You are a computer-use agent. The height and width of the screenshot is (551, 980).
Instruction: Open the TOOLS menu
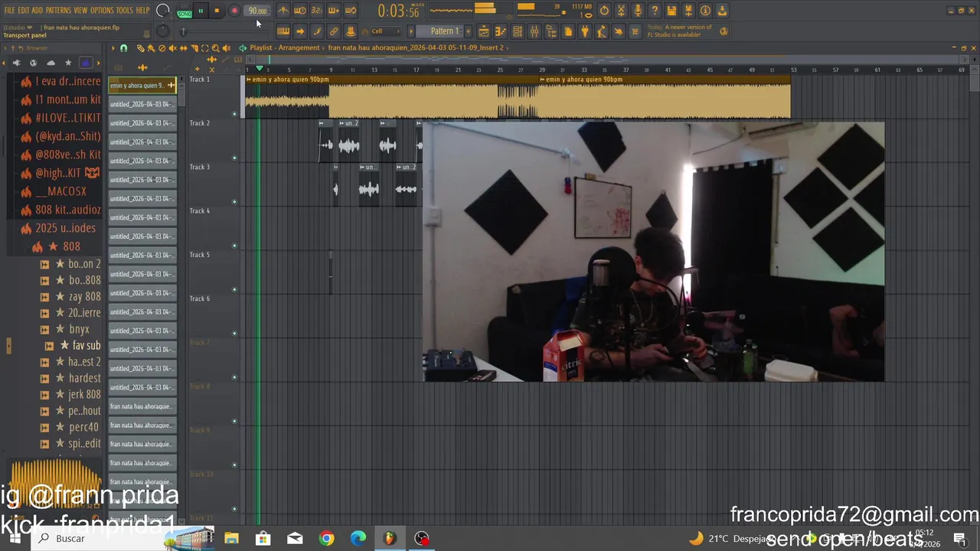tap(125, 11)
